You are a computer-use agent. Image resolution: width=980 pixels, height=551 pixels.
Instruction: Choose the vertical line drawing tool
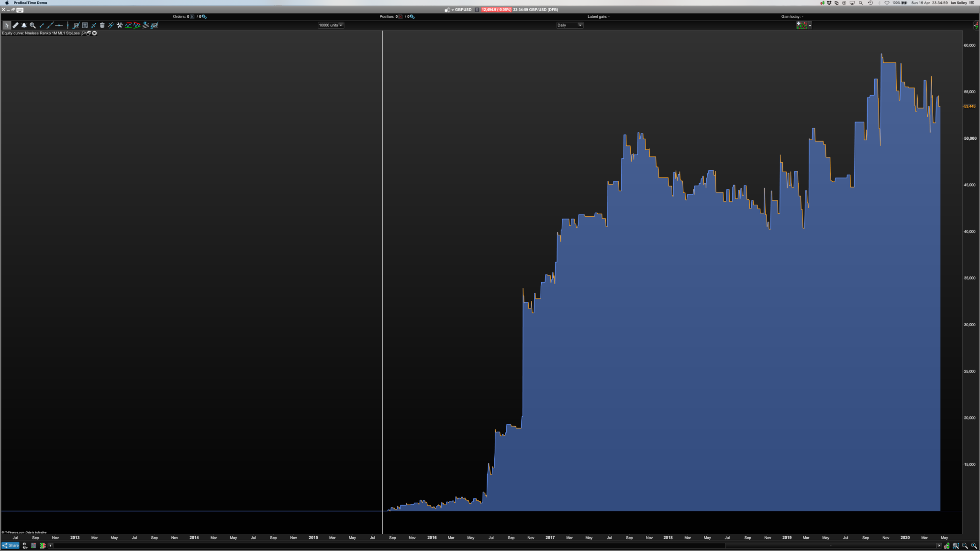[67, 25]
